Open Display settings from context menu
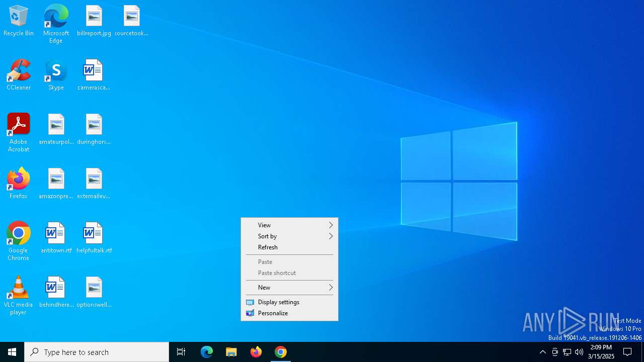 [289, 302]
